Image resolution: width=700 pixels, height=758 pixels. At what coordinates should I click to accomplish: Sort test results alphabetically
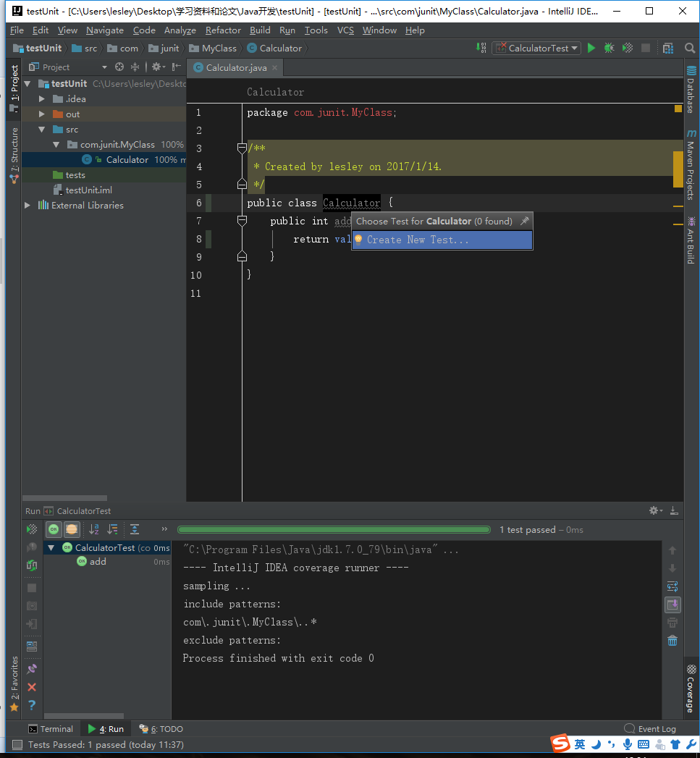click(94, 529)
